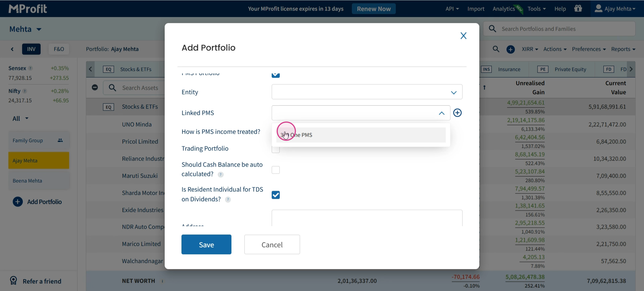Click help icon for Cash Balance auto-calculation
This screenshot has width=644, height=291.
click(x=220, y=175)
